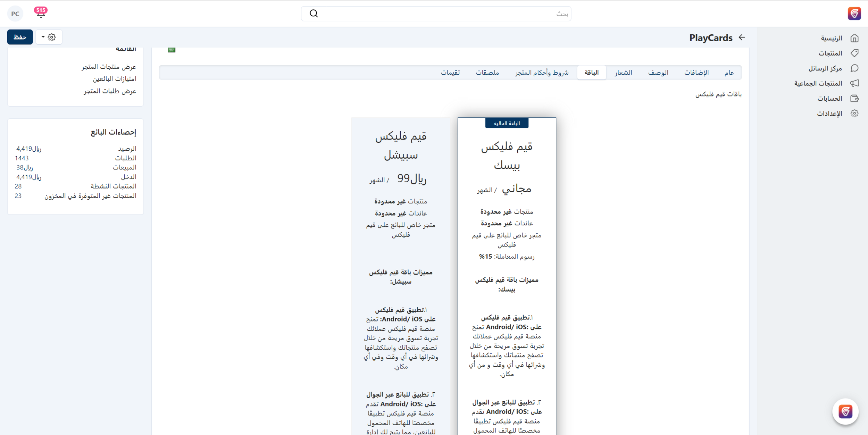Click the megaphone icon beside المنتجات الجماعية
The image size is (868, 435).
854,83
